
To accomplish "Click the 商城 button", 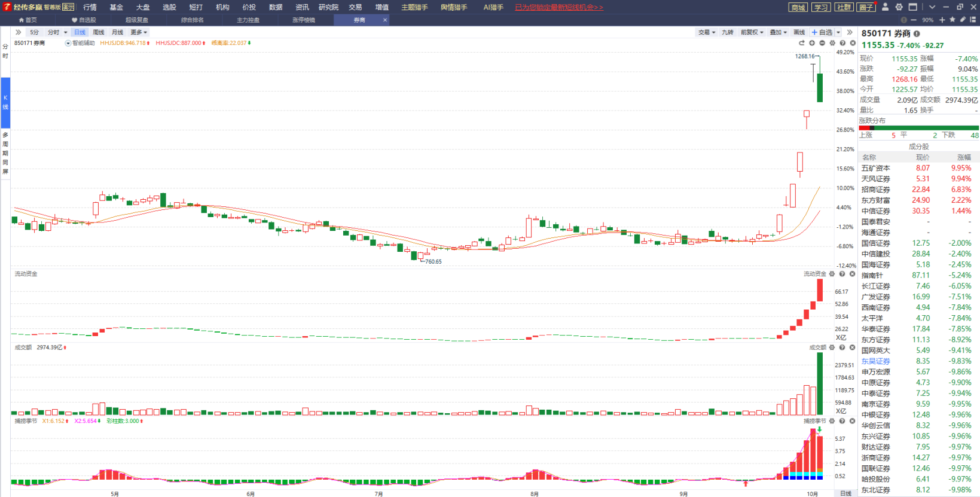I will pos(798,7).
